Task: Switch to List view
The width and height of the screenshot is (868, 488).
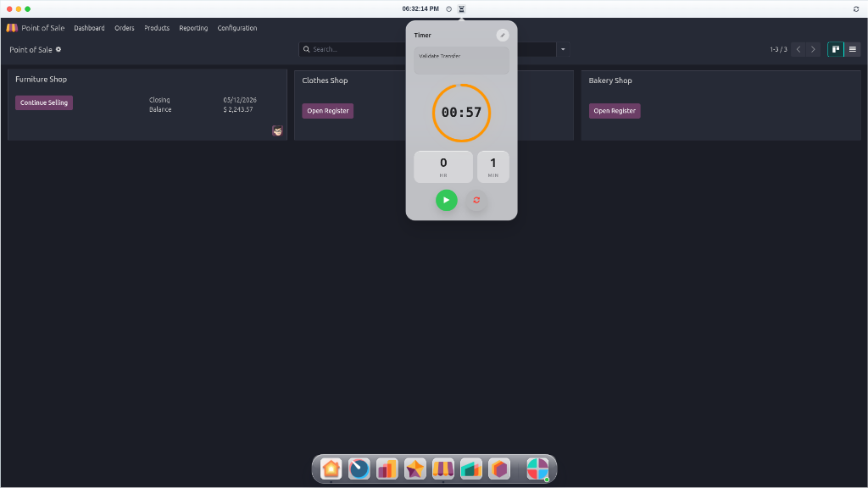Action: pos(853,49)
